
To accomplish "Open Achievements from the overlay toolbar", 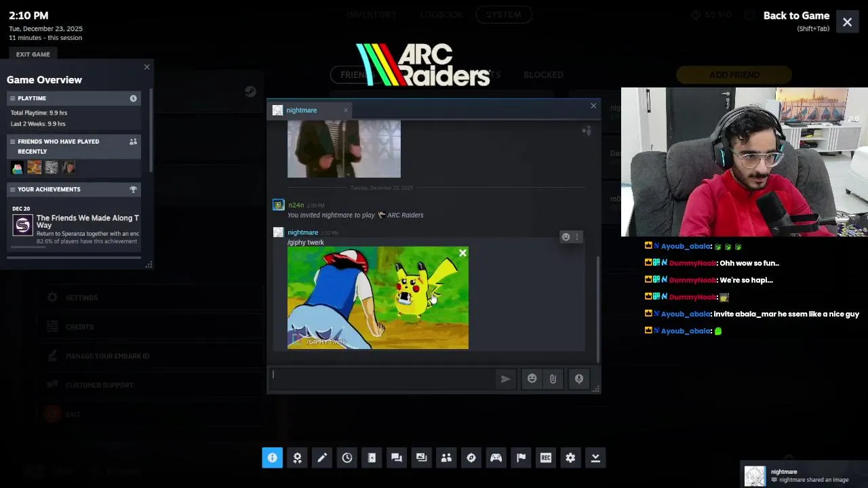I will point(297,458).
